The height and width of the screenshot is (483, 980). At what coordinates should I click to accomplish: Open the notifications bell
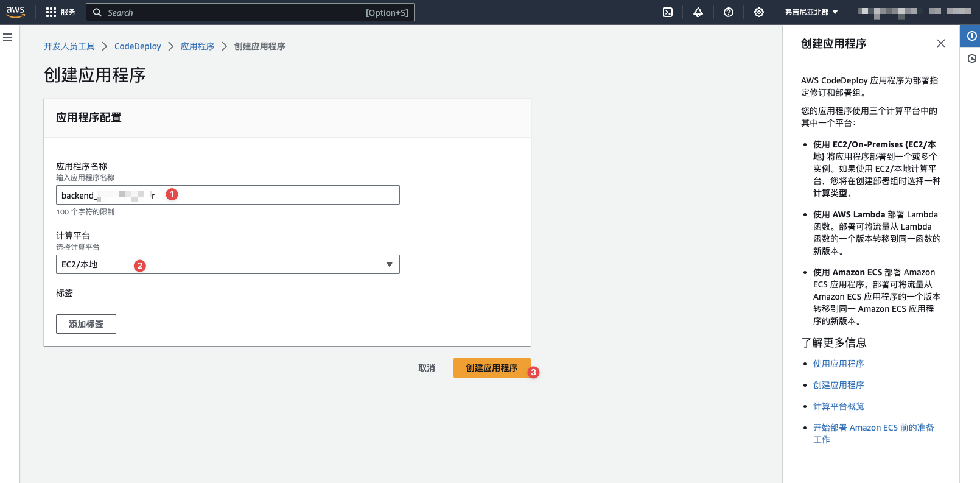[698, 12]
